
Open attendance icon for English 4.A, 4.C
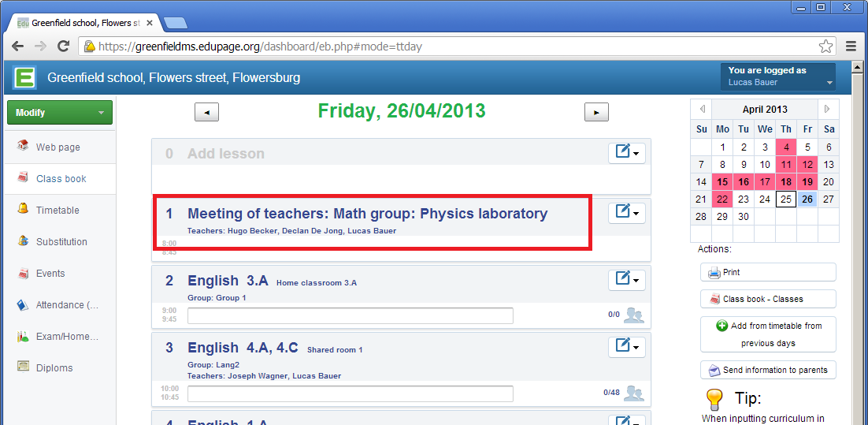coord(634,393)
